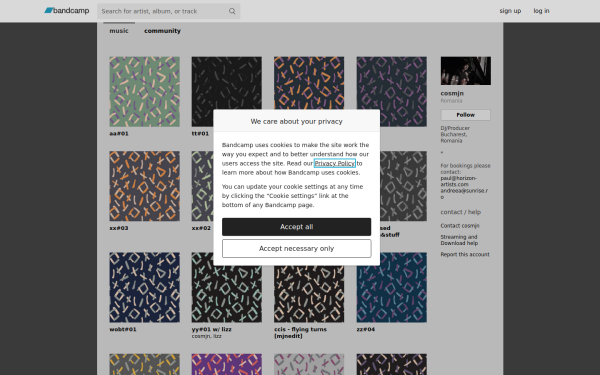Image resolution: width=600 pixels, height=375 pixels.
Task: Open the Contact cosmjn link
Action: click(x=460, y=226)
